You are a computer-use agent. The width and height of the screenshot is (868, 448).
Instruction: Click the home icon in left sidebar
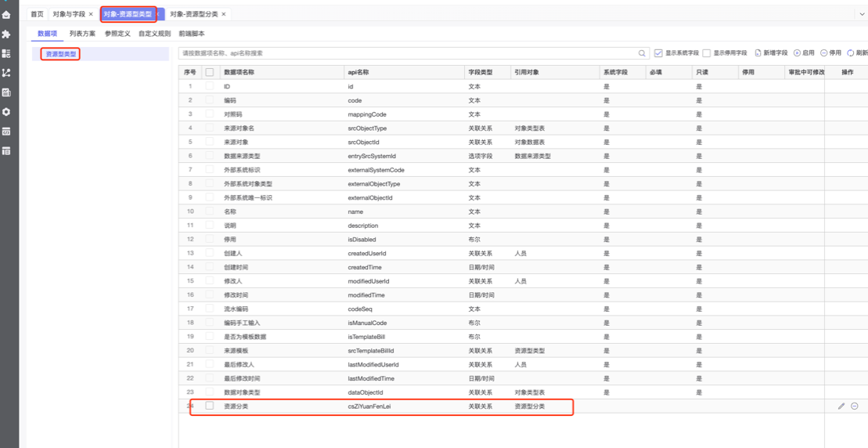point(6,14)
